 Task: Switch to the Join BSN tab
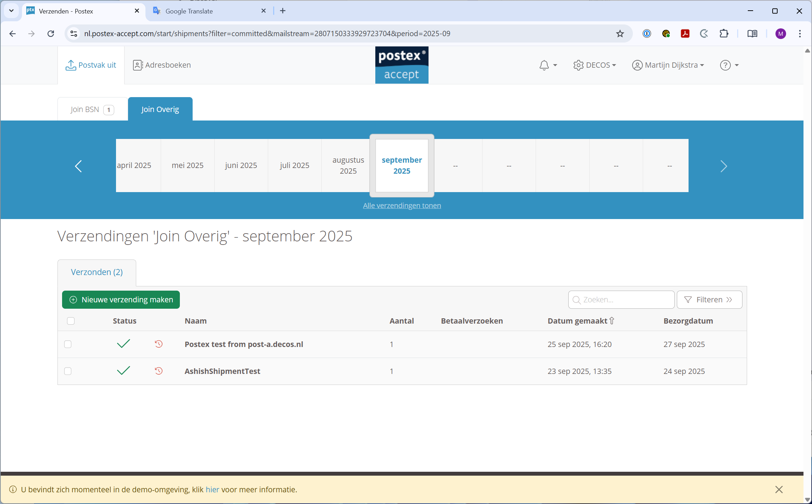tap(92, 110)
